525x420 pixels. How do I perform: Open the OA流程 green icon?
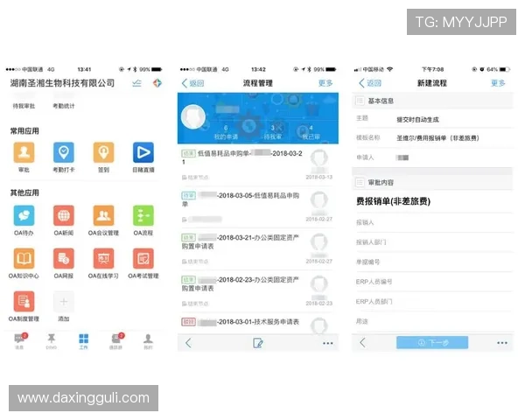(143, 215)
